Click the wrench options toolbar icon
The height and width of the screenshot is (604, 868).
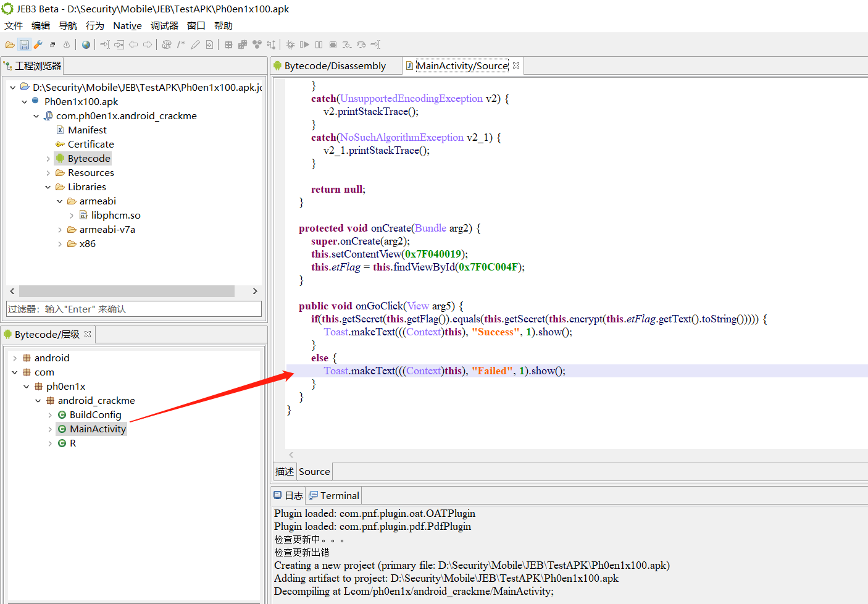(x=38, y=44)
